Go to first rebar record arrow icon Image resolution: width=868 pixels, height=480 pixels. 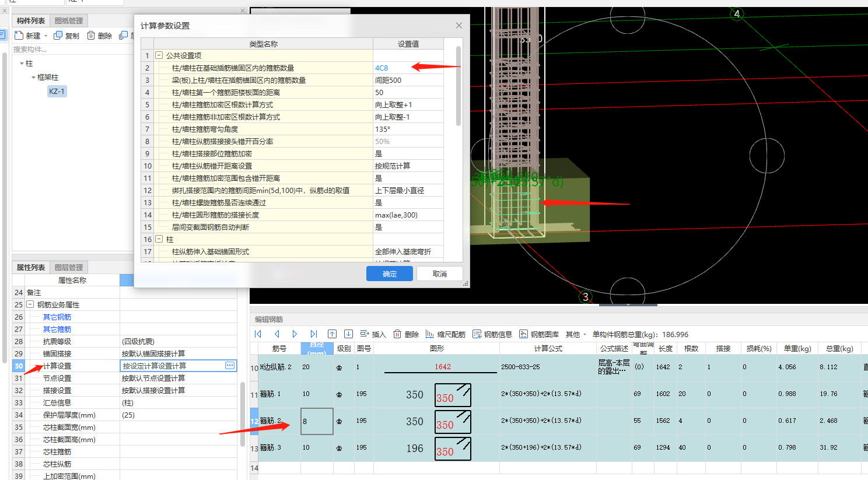[x=258, y=334]
